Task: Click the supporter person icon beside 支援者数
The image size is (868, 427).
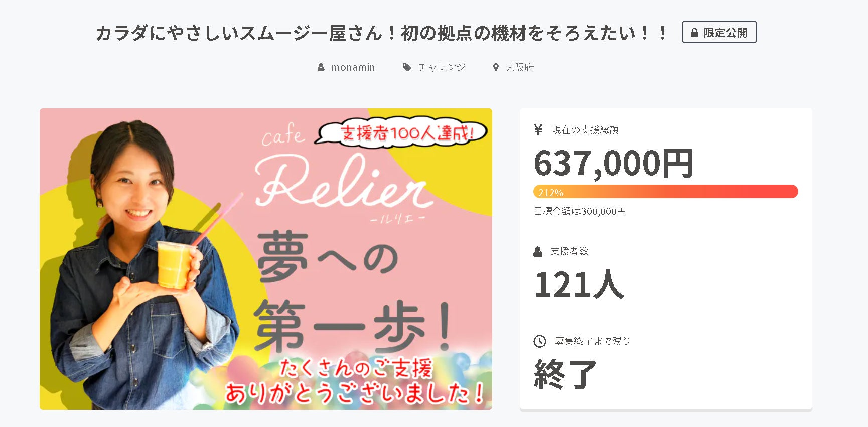Action: click(x=538, y=252)
